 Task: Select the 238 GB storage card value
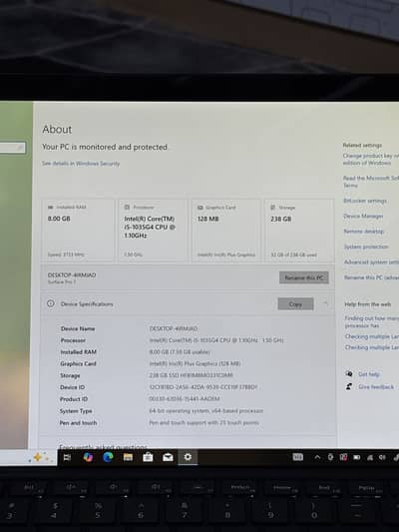click(280, 220)
